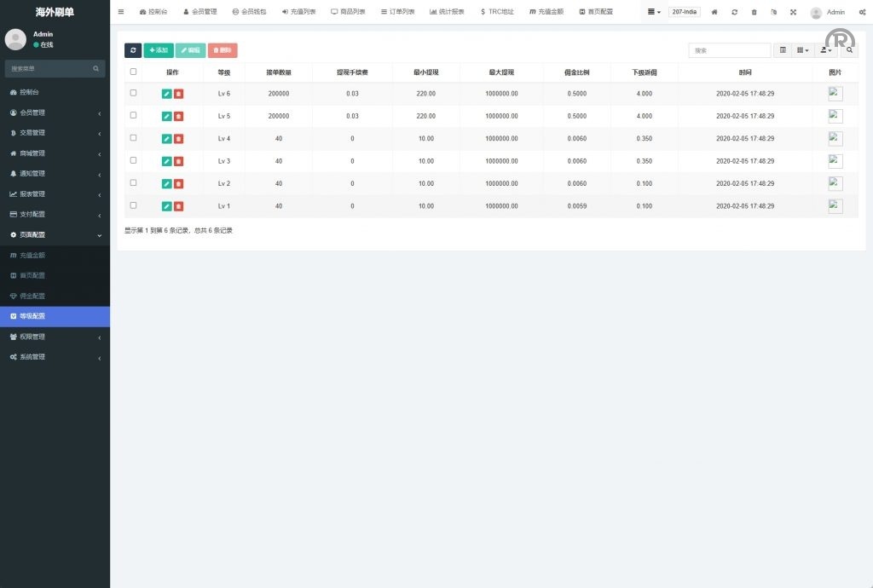Select the checkbox on the Lv 1 row

pos(133,205)
